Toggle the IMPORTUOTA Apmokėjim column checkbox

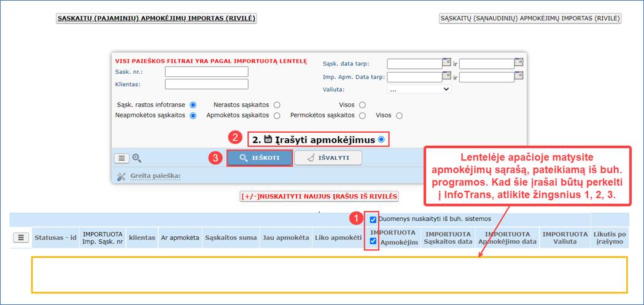[373, 241]
